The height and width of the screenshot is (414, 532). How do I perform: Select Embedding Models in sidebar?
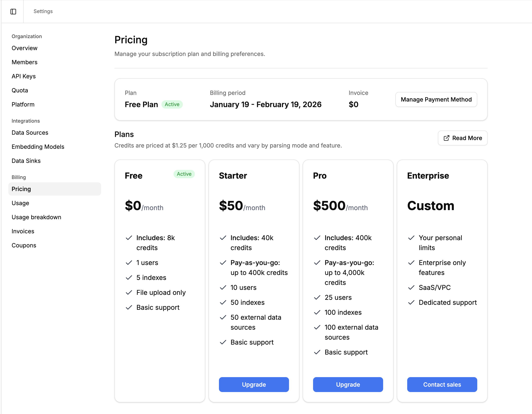[38, 147]
